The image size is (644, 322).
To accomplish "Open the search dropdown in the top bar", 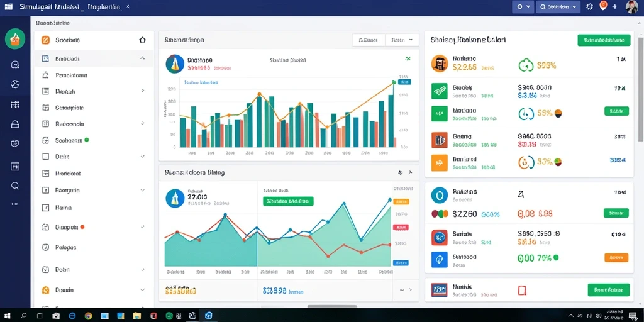I will (x=558, y=6).
